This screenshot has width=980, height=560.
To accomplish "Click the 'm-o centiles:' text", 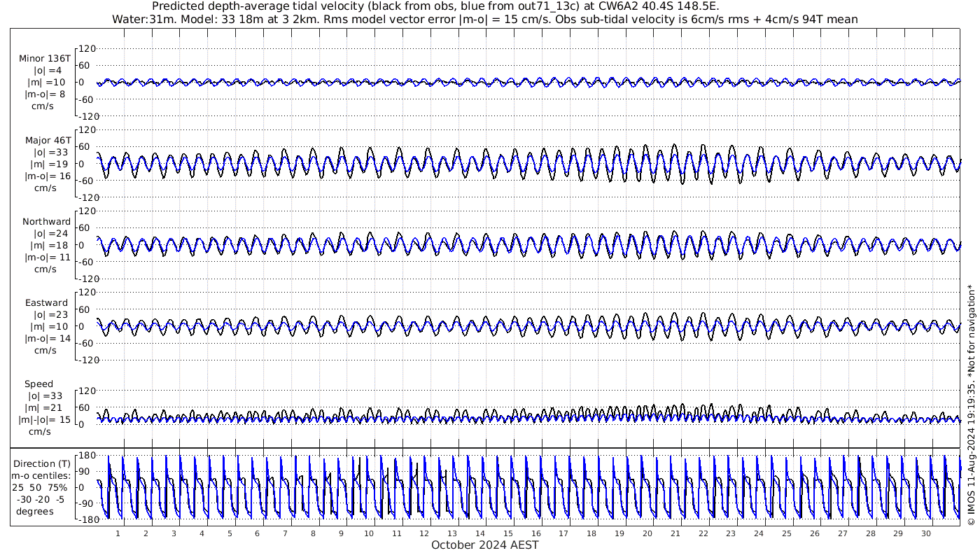I will pyautogui.click(x=45, y=476).
